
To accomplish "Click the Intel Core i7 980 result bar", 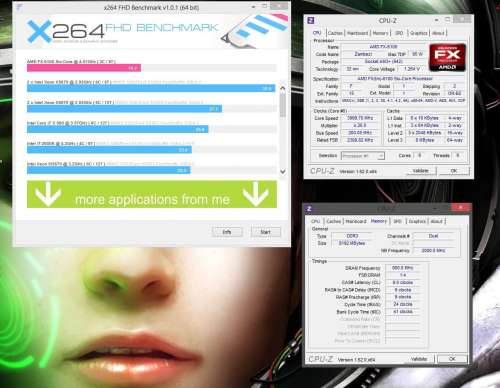I will [118, 129].
